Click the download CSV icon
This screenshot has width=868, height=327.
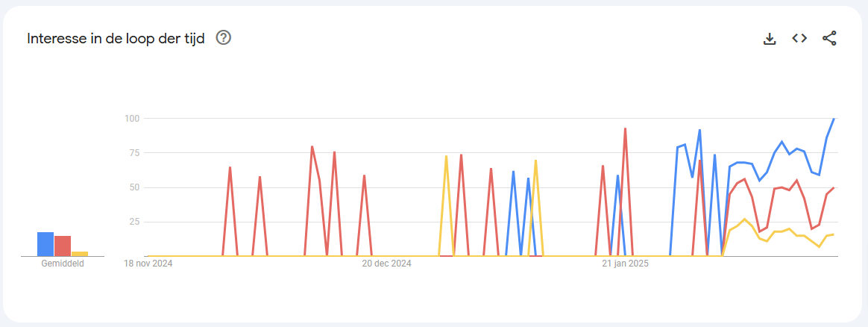770,38
